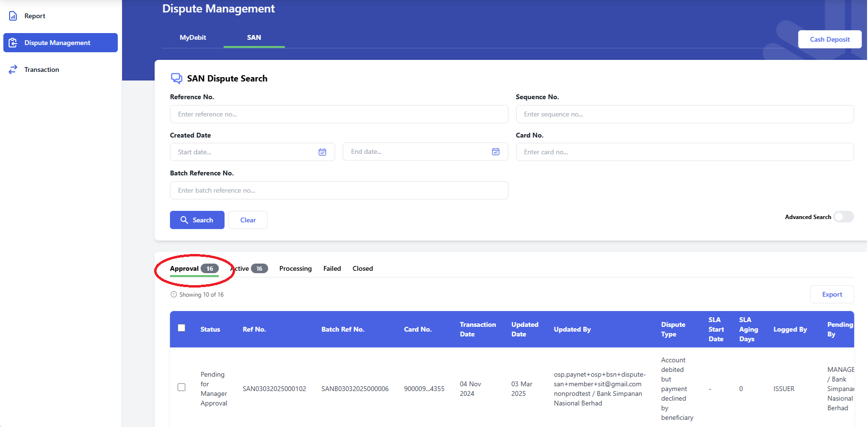Click the Cash Deposit button
The width and height of the screenshot is (868, 427).
(x=830, y=39)
